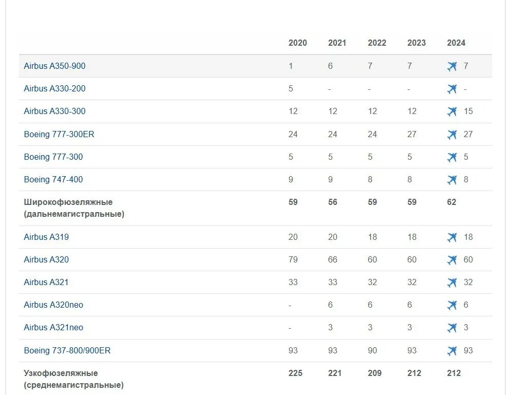Select the 2020 Airbus A330-200 value 5
The width and height of the screenshot is (532, 395).
pos(291,88)
